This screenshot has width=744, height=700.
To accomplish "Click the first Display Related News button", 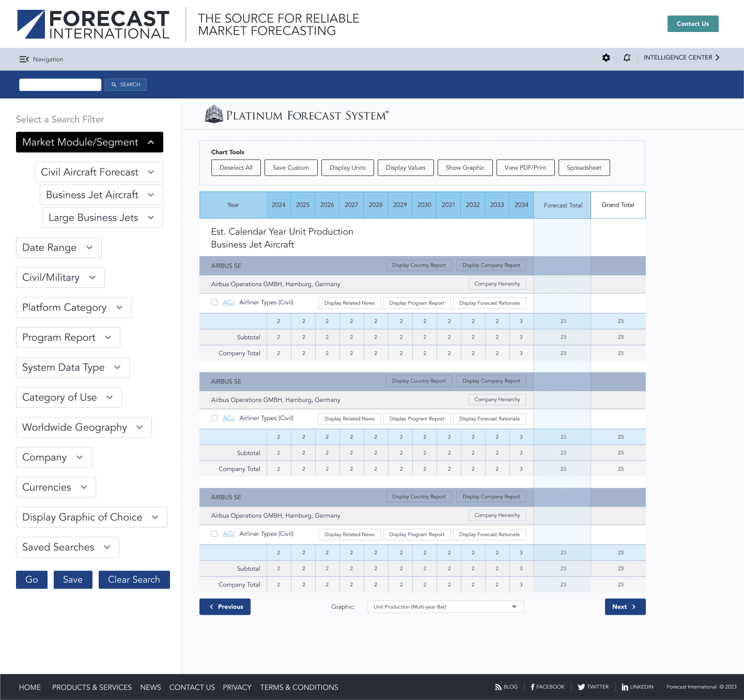I will pos(350,303).
